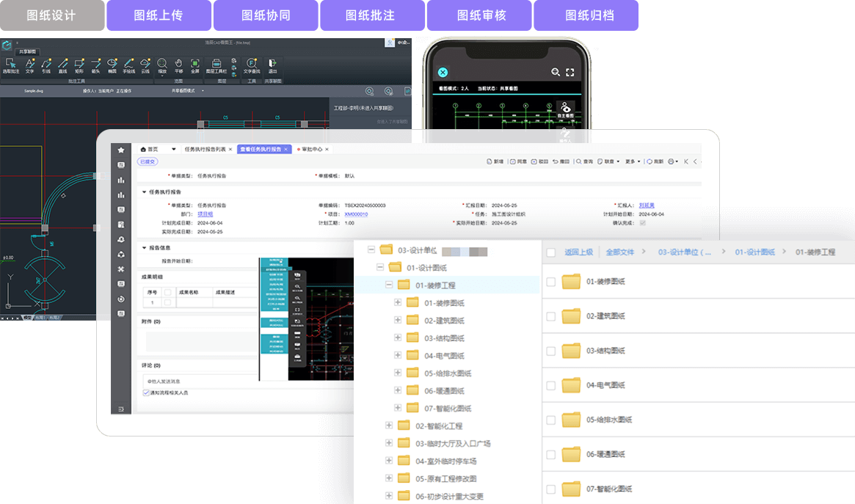Click the 查询 search toolbar button
Image resolution: width=855 pixels, height=504 pixels.
point(584,161)
